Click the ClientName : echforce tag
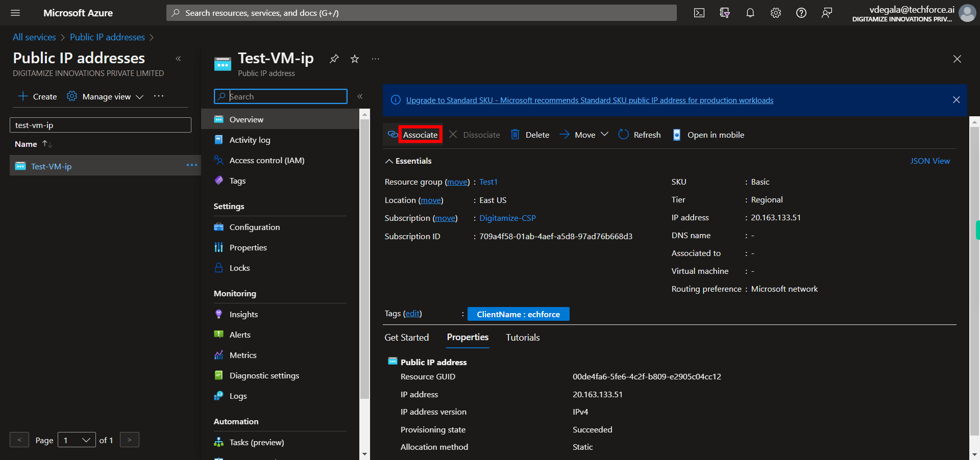The image size is (980, 460). coord(519,314)
